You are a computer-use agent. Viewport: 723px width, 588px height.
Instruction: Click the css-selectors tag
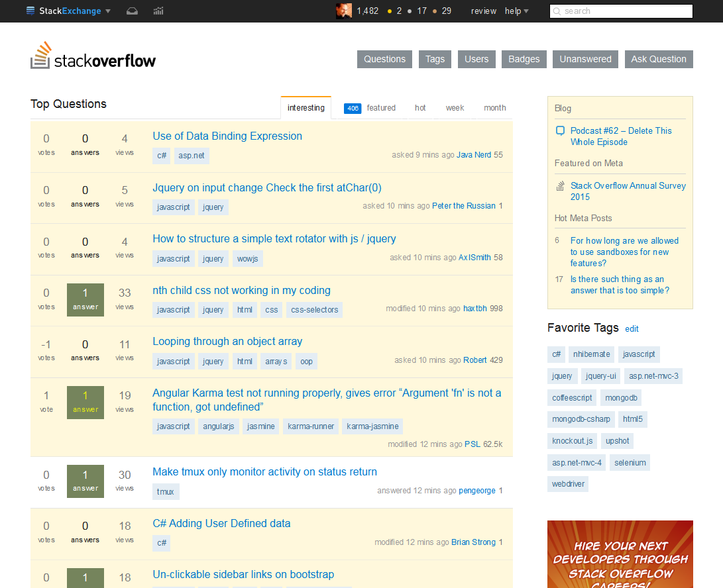315,310
